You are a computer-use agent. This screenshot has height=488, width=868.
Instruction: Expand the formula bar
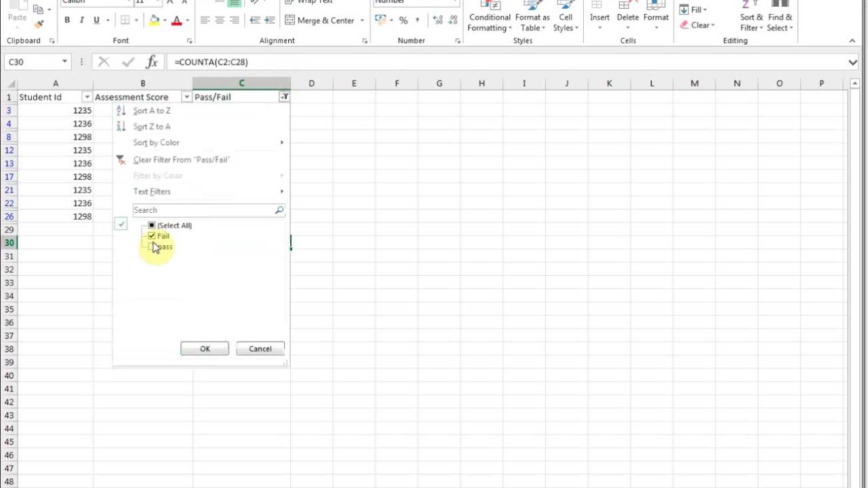[852, 62]
